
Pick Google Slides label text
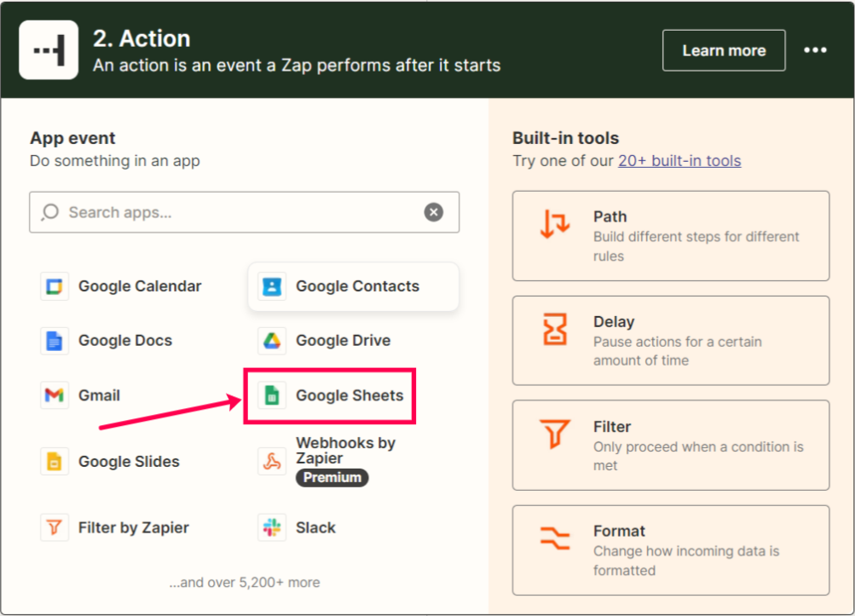(129, 462)
